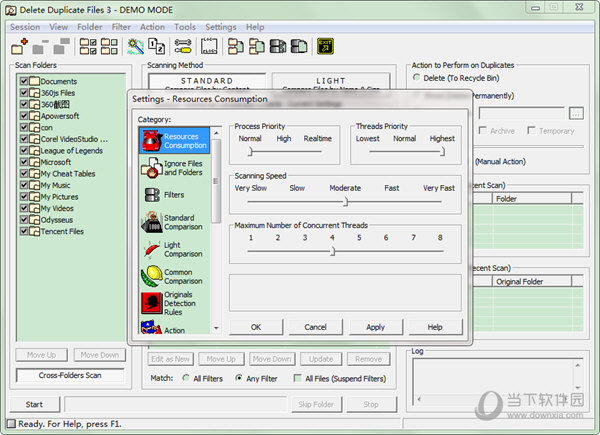
Task: Click Concurrent Threads slider handle
Action: point(333,251)
